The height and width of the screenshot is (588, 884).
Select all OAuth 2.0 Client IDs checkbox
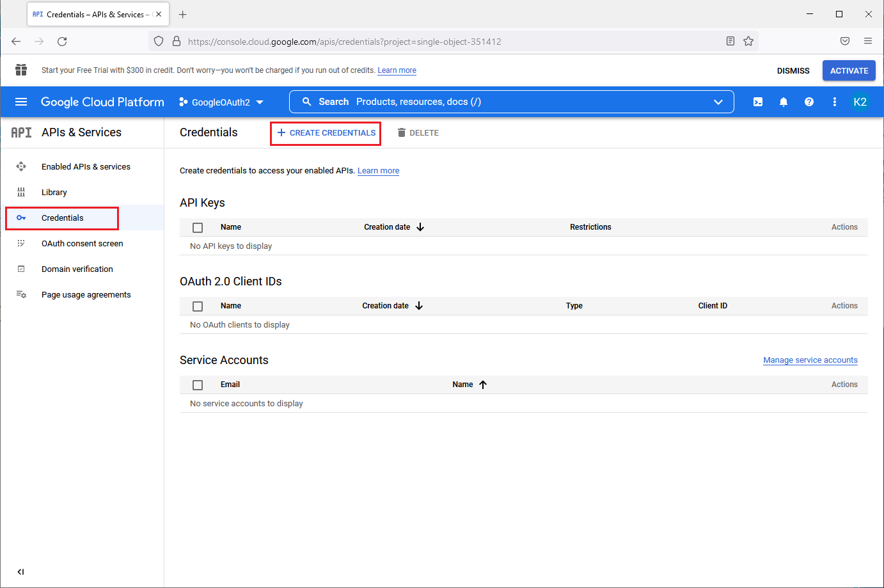[x=198, y=306]
